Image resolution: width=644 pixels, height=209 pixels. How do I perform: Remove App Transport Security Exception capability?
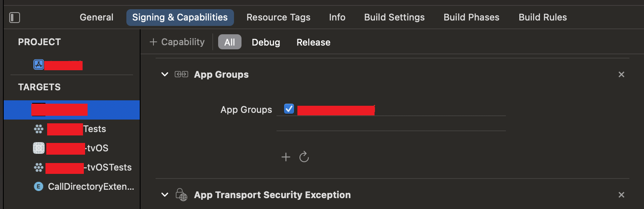coord(621,195)
